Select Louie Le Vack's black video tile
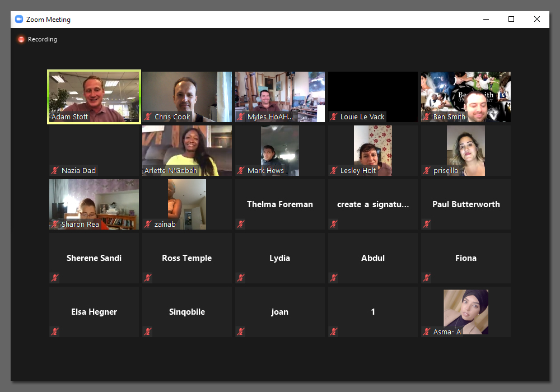560x392 pixels. pyautogui.click(x=373, y=97)
